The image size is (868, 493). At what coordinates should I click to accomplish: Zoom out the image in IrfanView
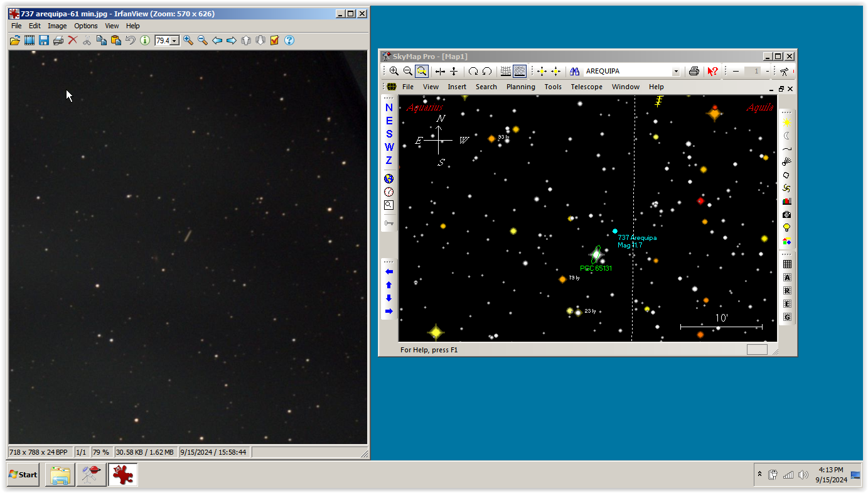point(203,40)
